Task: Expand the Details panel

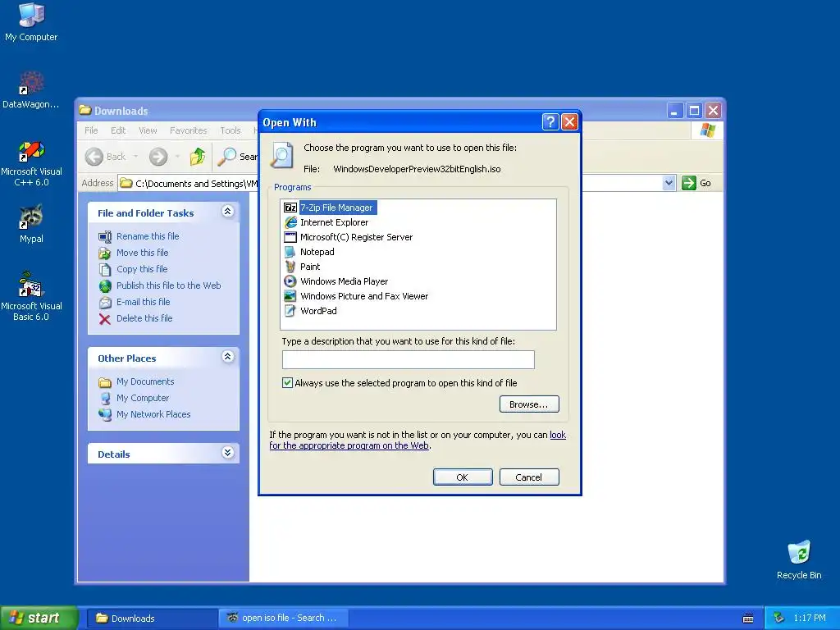Action: [x=228, y=453]
